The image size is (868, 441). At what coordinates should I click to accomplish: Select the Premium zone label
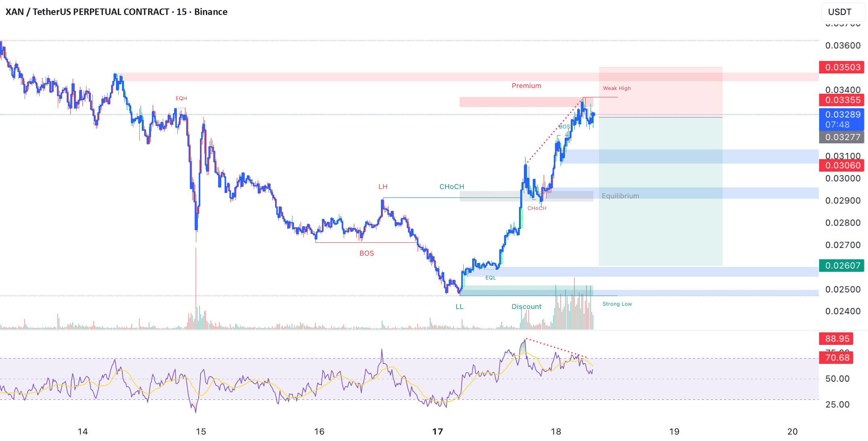526,86
